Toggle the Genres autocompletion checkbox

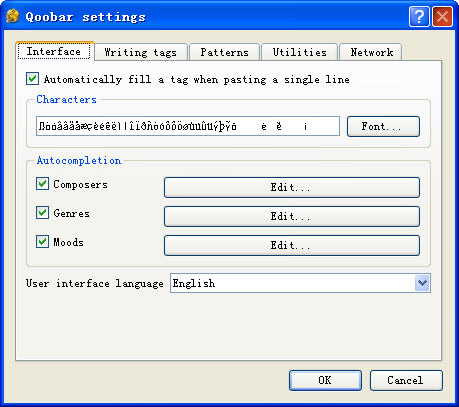[42, 213]
